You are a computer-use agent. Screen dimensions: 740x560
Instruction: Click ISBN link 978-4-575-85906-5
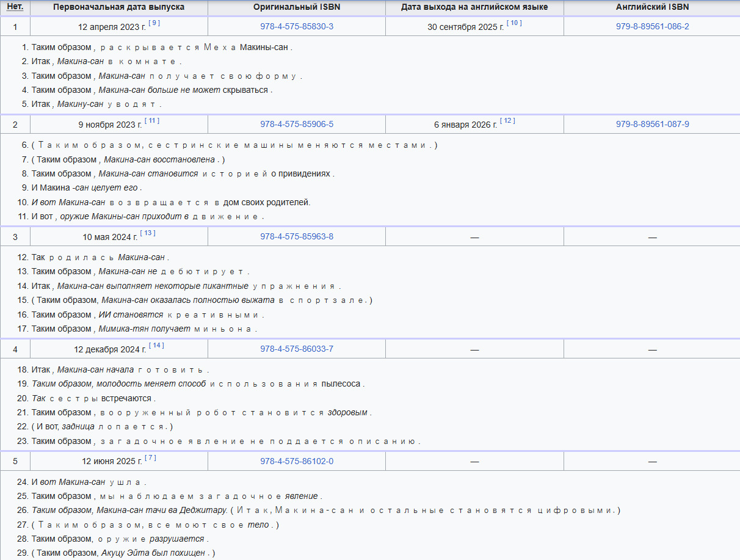pos(297,124)
